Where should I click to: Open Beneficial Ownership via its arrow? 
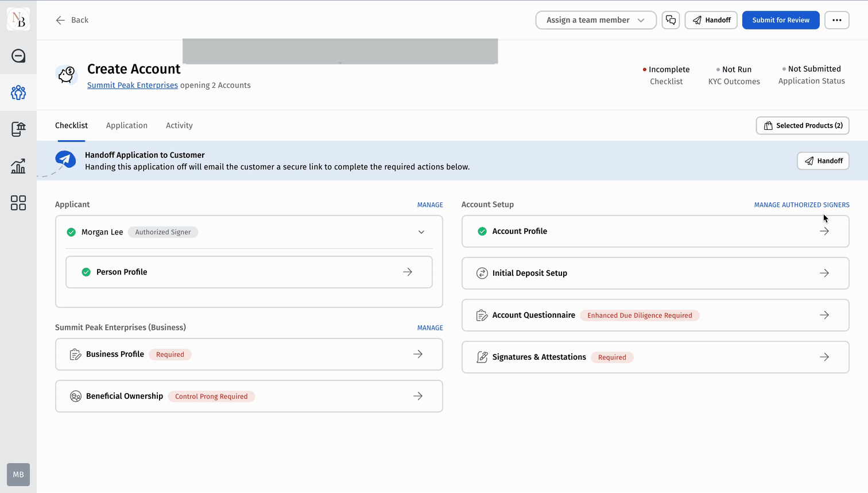418,396
